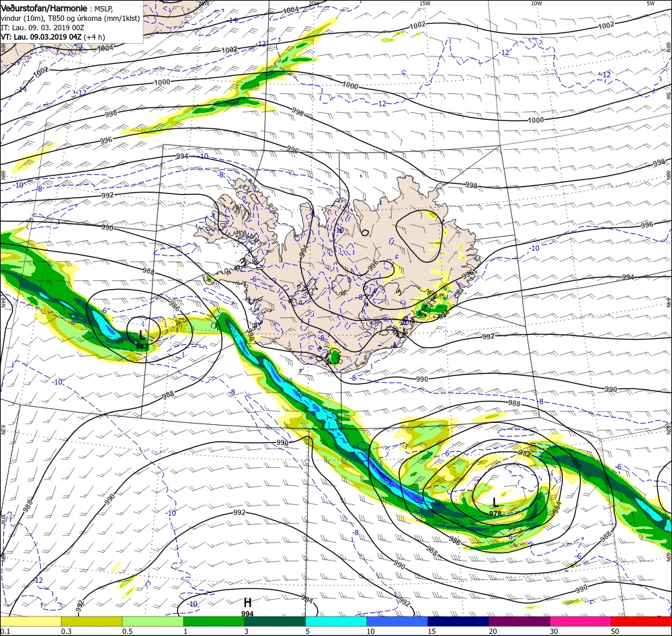Viewport: 672px width, 636px height.
Task: Click the L marker labeled 978
Action: coord(495,502)
